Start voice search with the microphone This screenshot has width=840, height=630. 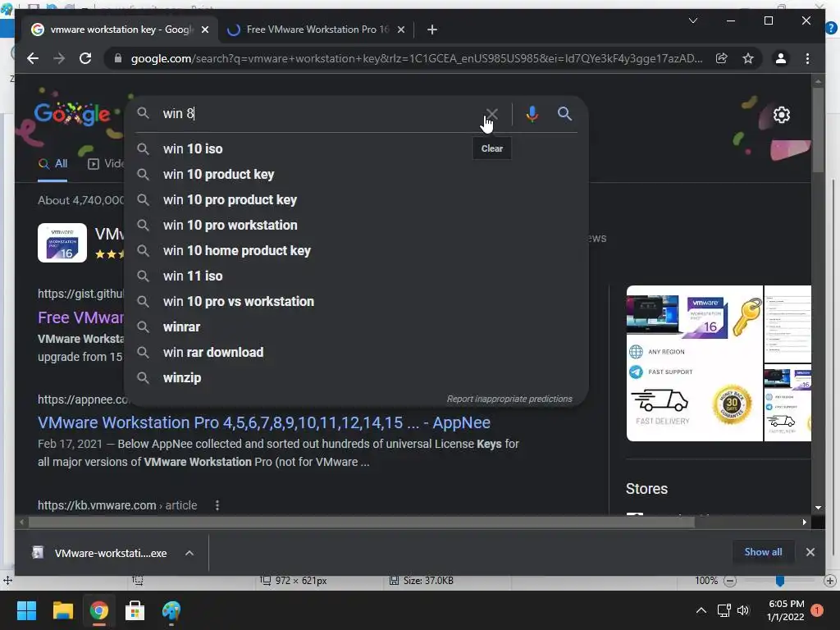pos(532,114)
